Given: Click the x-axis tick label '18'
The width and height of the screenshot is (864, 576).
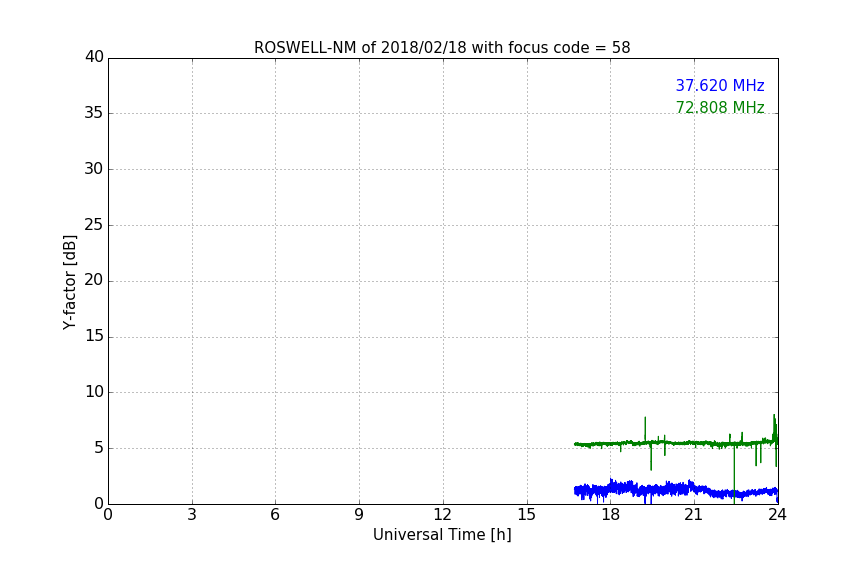Looking at the screenshot, I should tap(611, 515).
